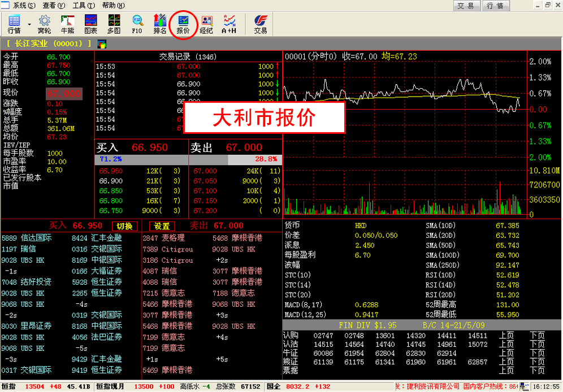Open the 行情 market quotes toolbar icon

(x=14, y=24)
